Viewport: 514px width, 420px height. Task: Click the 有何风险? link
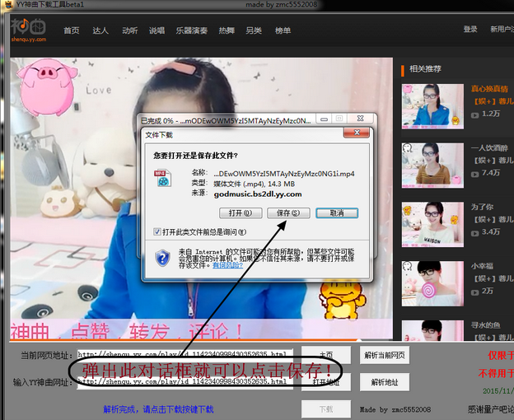pos(228,265)
